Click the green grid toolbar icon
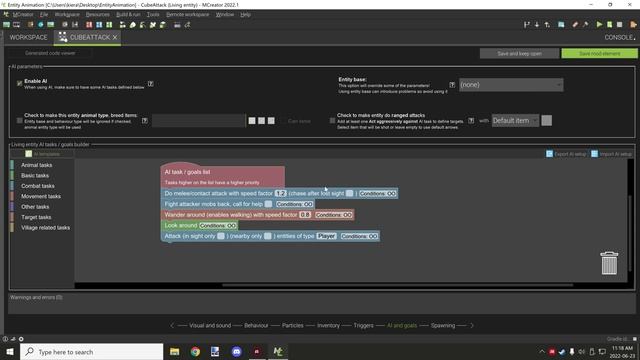This screenshot has width=640, height=360. (109, 24)
